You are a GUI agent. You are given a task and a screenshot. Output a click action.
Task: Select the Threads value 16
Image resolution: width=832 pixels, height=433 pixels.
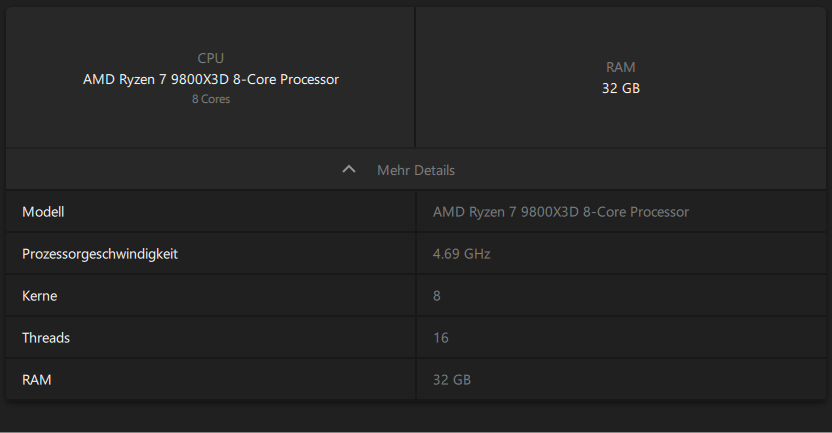(x=441, y=338)
